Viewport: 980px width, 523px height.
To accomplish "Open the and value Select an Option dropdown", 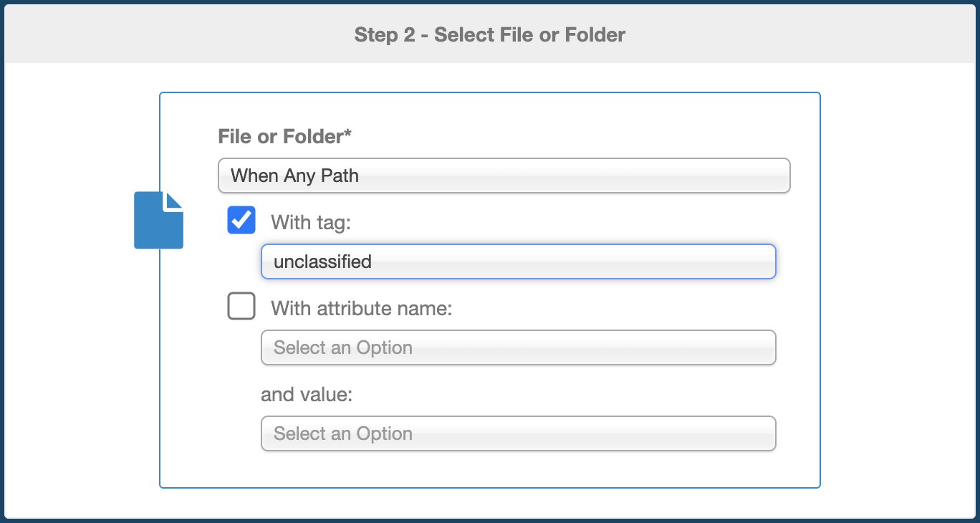I will (x=518, y=433).
